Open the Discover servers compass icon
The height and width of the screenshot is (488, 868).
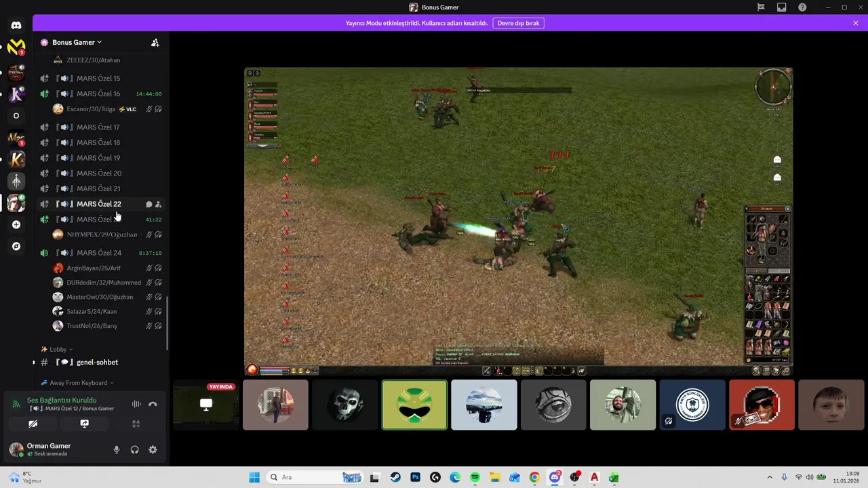point(16,246)
